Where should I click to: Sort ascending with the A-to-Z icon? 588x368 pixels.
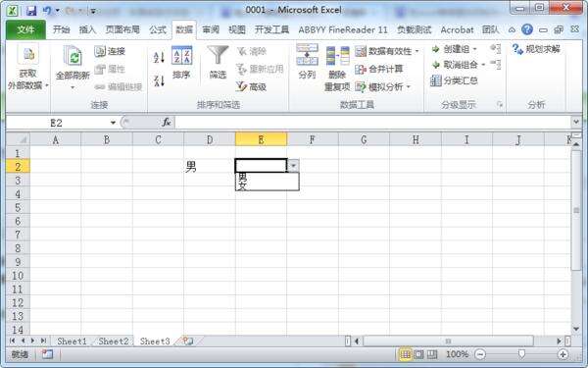pos(159,58)
